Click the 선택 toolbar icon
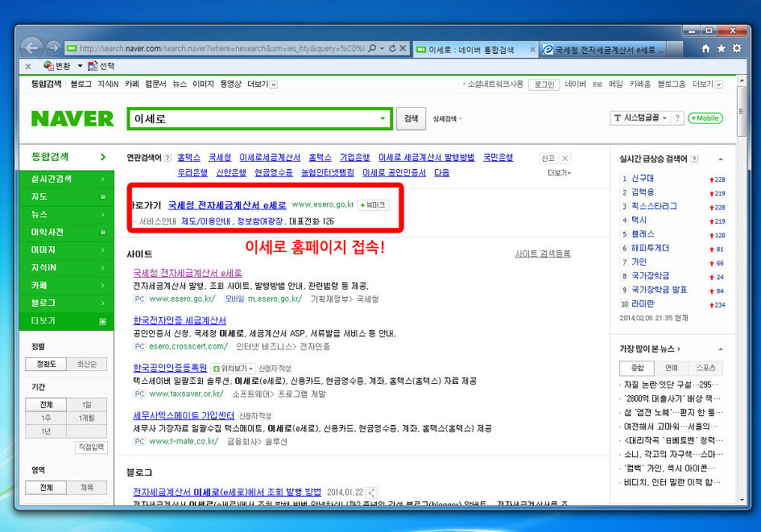Viewport: 761px width, 532px height. 101,66
